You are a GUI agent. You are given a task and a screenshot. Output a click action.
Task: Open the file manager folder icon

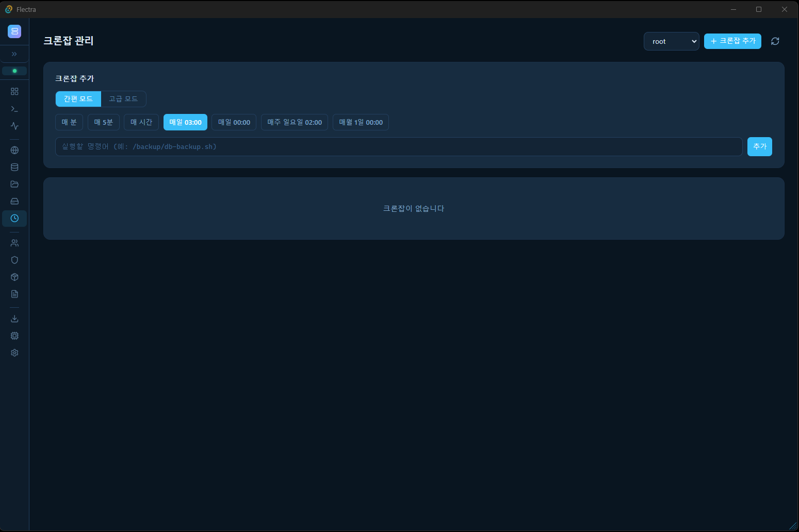[x=14, y=184]
